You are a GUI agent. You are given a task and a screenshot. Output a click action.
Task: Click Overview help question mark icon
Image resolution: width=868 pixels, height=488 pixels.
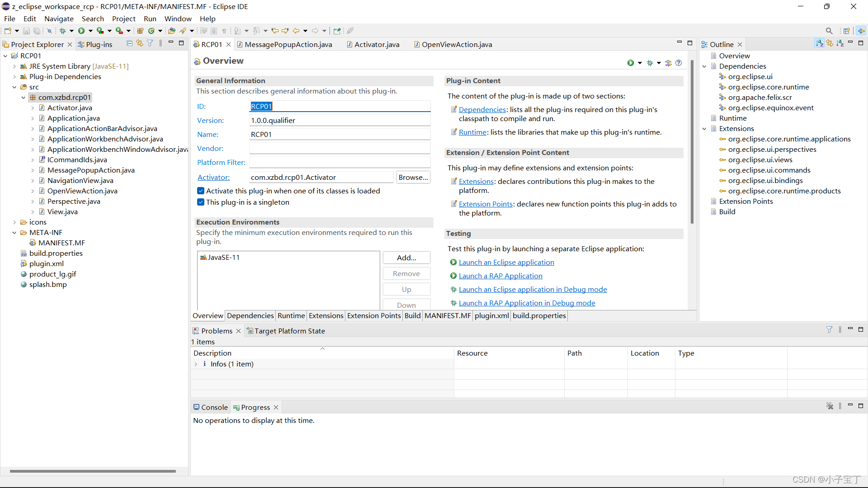679,63
